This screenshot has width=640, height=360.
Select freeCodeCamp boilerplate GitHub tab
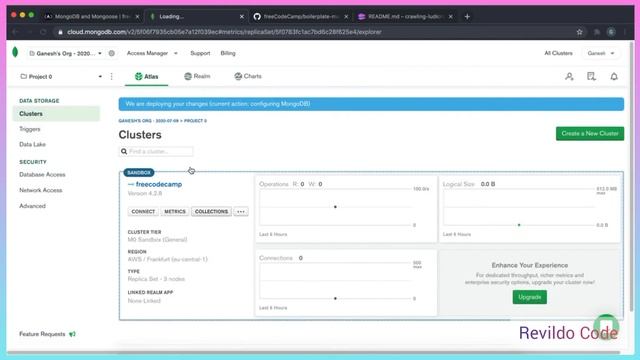coord(300,16)
